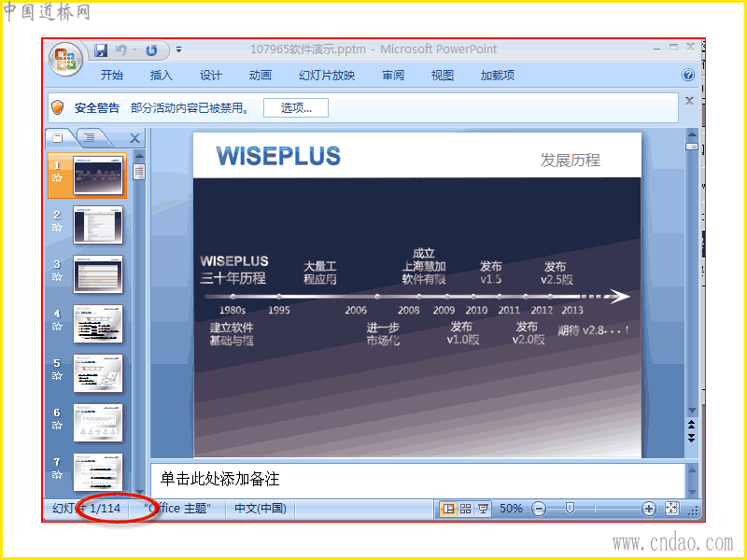This screenshot has height=560, width=747.
Task: Open the undo history dropdown arrow
Action: 134,50
